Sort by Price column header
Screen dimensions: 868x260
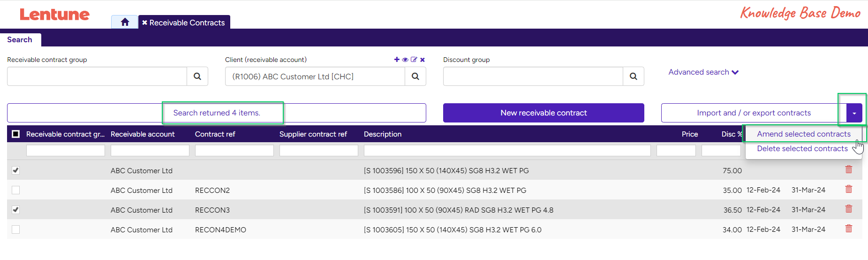pos(690,134)
